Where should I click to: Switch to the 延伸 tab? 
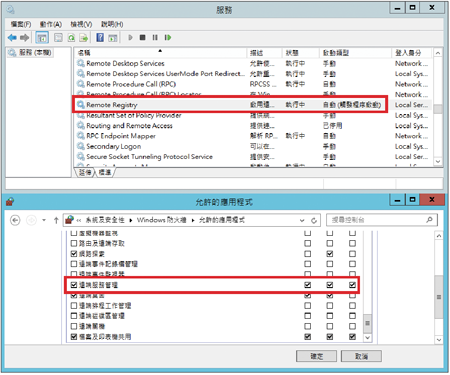click(x=85, y=172)
